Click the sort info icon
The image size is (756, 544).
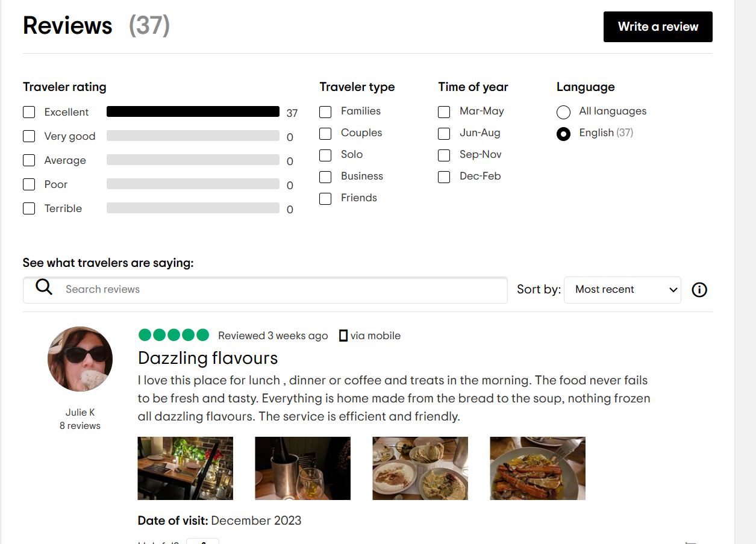pos(699,290)
